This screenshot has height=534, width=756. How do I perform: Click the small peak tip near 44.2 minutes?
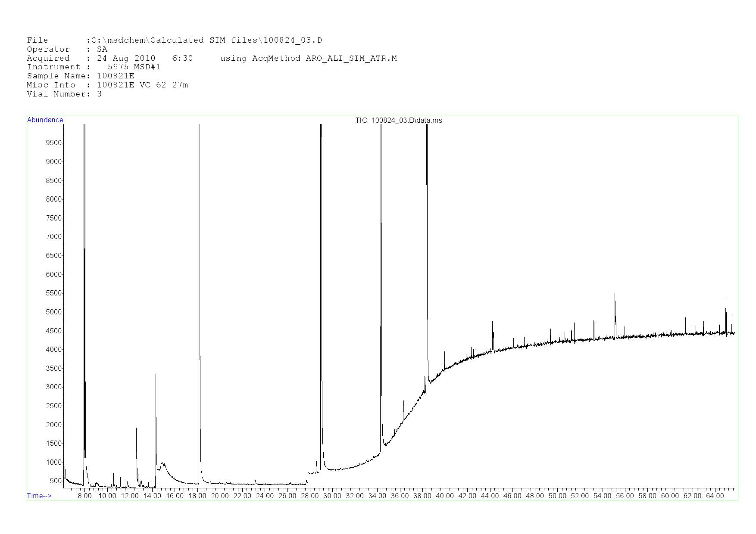pos(492,322)
